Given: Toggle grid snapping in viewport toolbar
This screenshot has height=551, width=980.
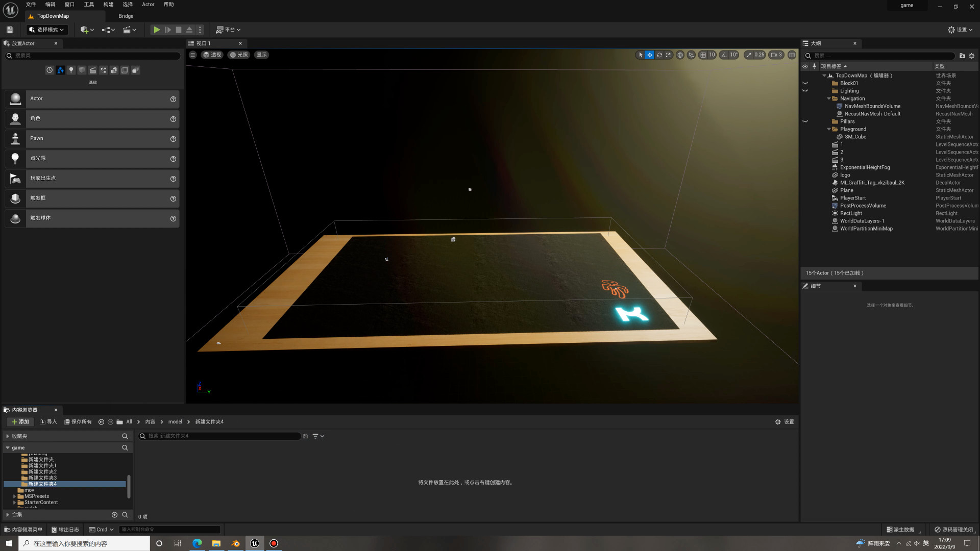Looking at the screenshot, I should pyautogui.click(x=703, y=55).
